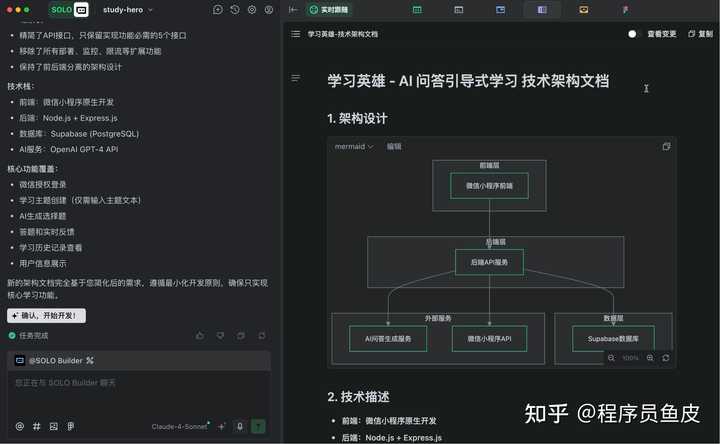This screenshot has width=720, height=444.
Task: Zoom in the mermaid diagram
Action: (x=650, y=358)
